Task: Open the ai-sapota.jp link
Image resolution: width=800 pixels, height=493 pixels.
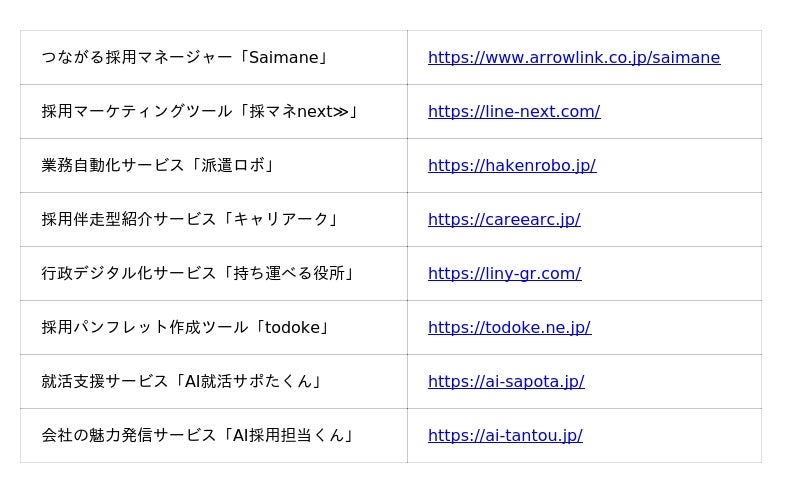Action: coord(506,382)
